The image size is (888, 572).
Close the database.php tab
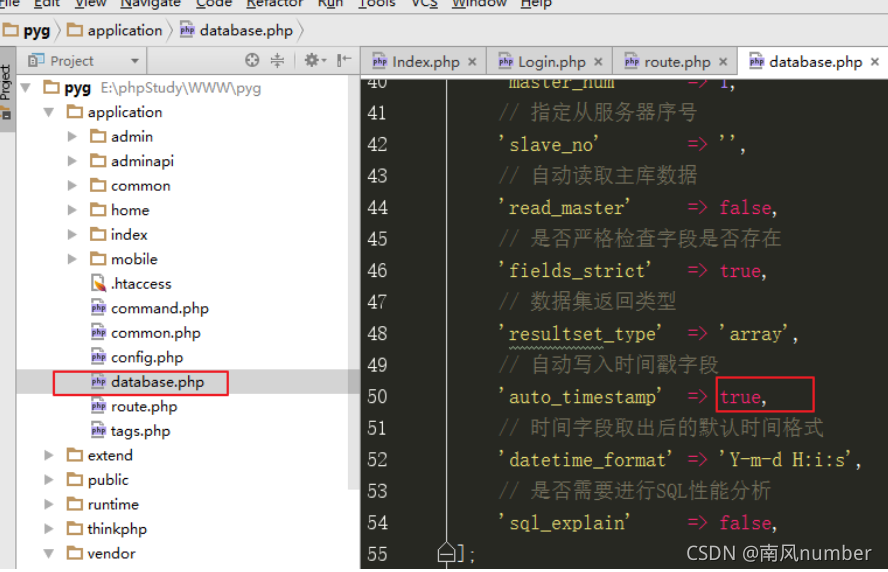click(x=875, y=62)
